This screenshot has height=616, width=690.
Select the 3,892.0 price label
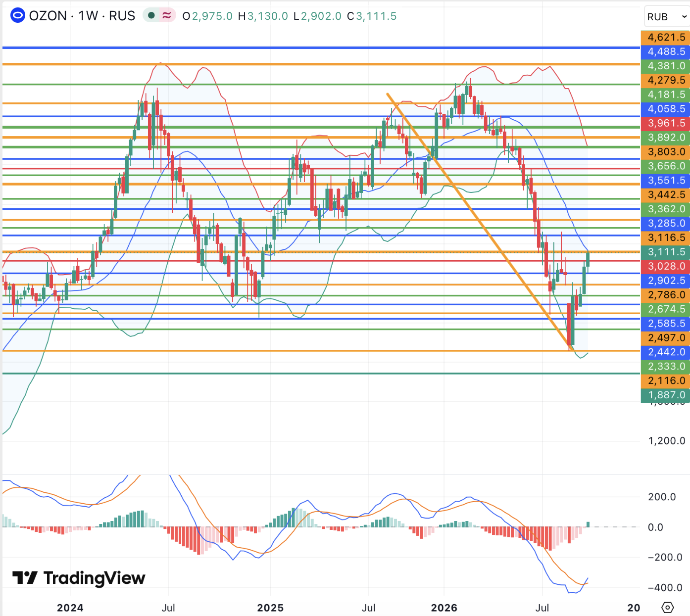(x=665, y=138)
